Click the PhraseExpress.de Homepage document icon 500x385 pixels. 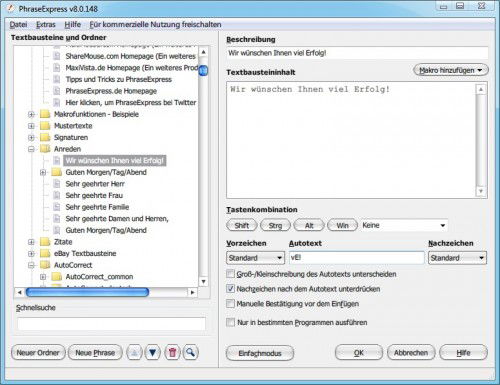57,91
